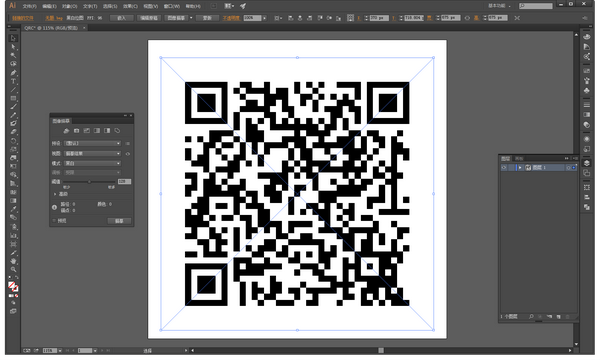Click the Trace button in Image Trace panel

click(x=119, y=221)
